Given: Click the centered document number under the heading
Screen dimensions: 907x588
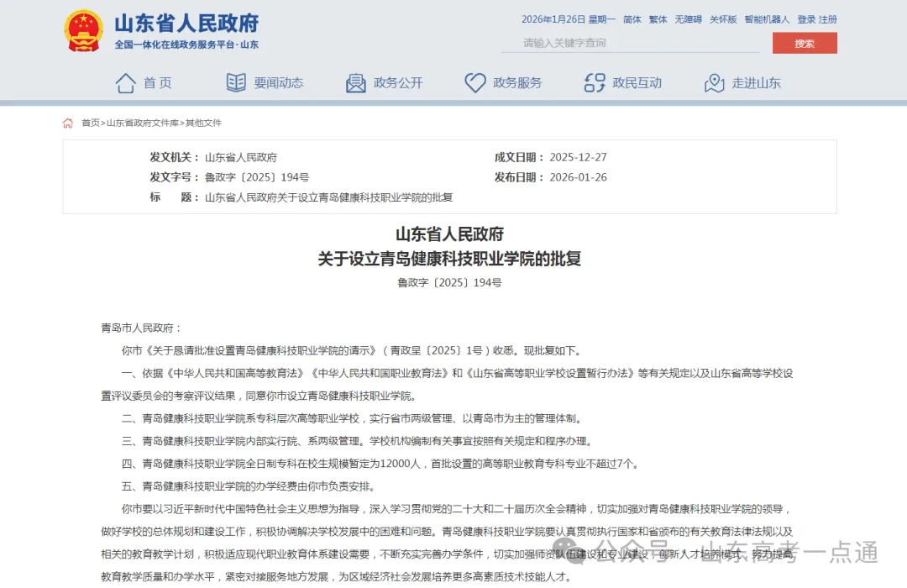Looking at the screenshot, I should point(449,282).
